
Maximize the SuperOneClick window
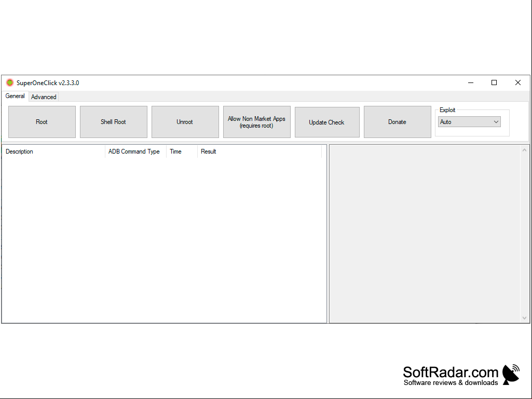click(494, 83)
